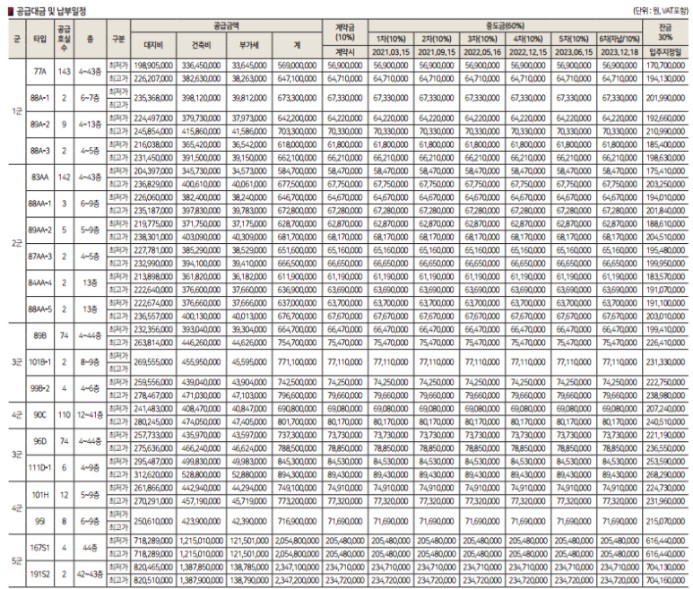Click the 101H type cell

coord(40,494)
